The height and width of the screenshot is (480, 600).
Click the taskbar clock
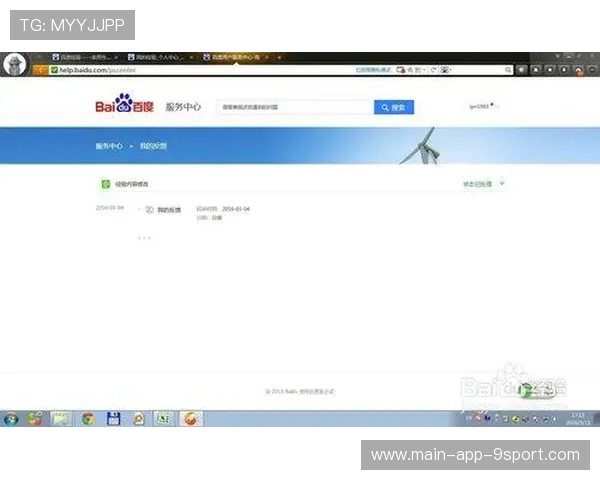click(577, 418)
